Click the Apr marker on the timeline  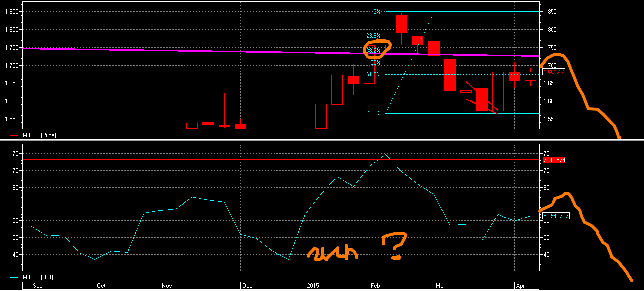pyautogui.click(x=520, y=286)
